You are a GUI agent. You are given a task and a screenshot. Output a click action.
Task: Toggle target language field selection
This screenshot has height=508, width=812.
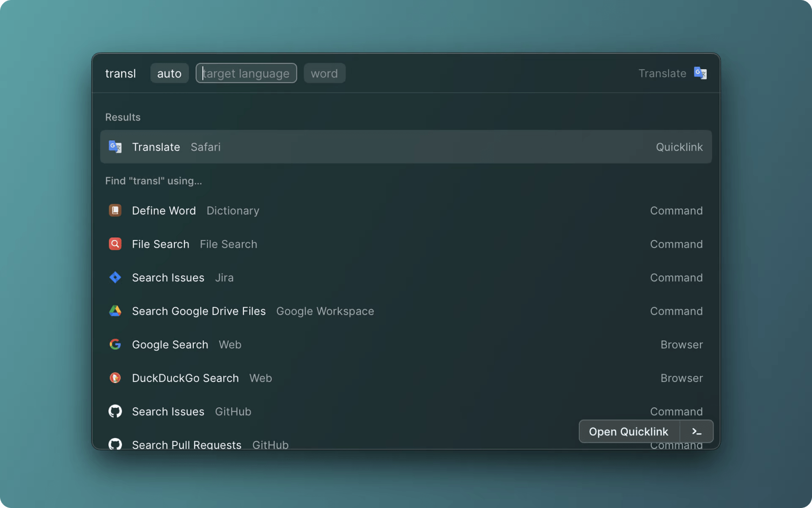pyautogui.click(x=246, y=73)
